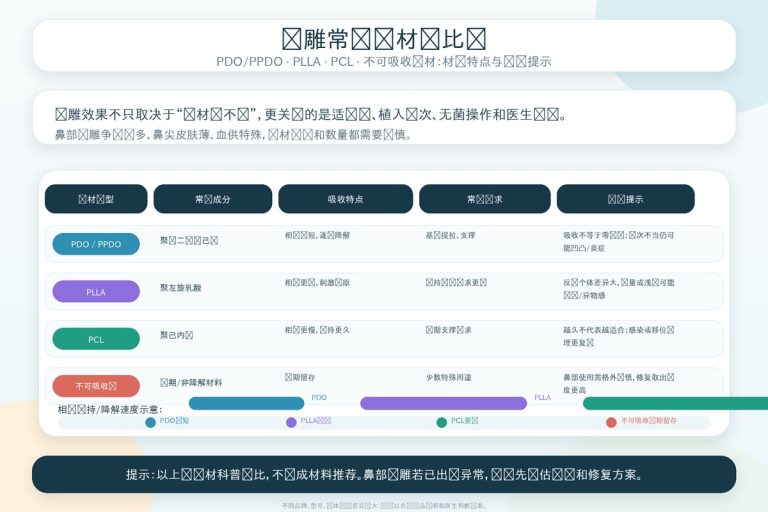Click the '聚左旋乳酸' cell in PLLA row
This screenshot has height=512, width=768.
click(181, 288)
